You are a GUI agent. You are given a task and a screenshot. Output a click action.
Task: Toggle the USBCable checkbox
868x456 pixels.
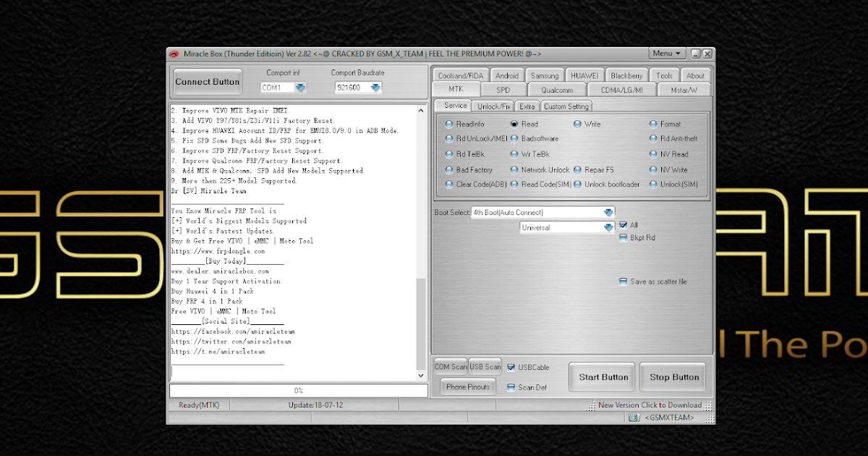click(x=511, y=367)
